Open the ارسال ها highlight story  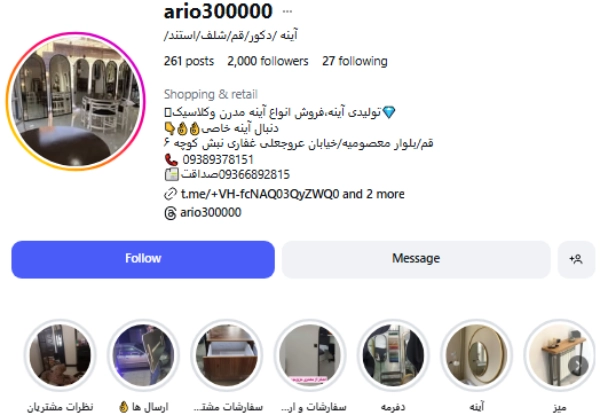143,355
